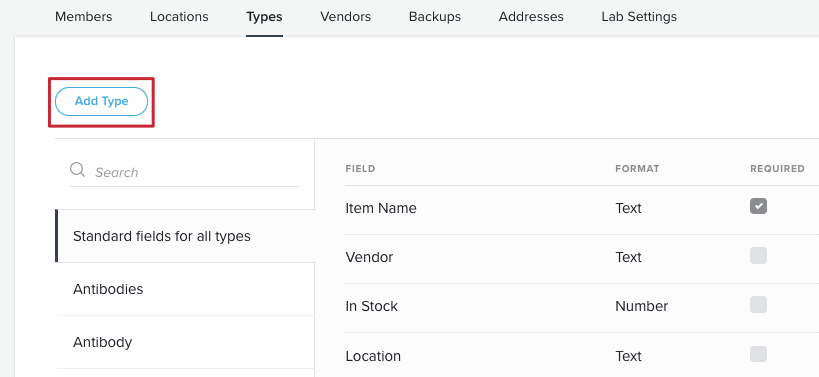Viewport: 819px width, 377px height.
Task: Toggle Required checkbox for Vendor
Action: 758,255
